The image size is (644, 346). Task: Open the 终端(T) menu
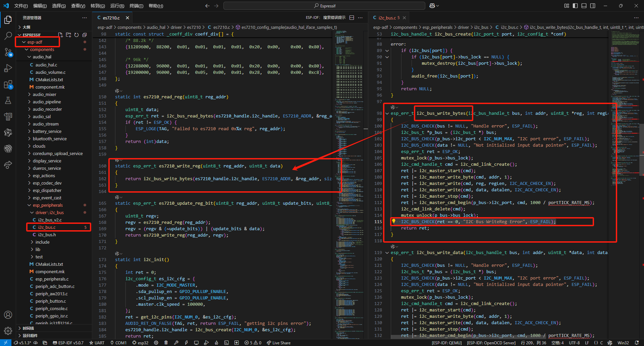point(137,6)
